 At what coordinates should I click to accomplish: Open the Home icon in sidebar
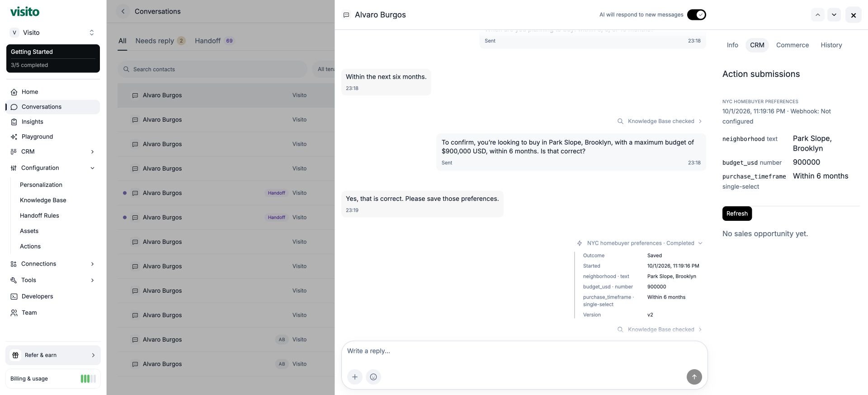[14, 92]
